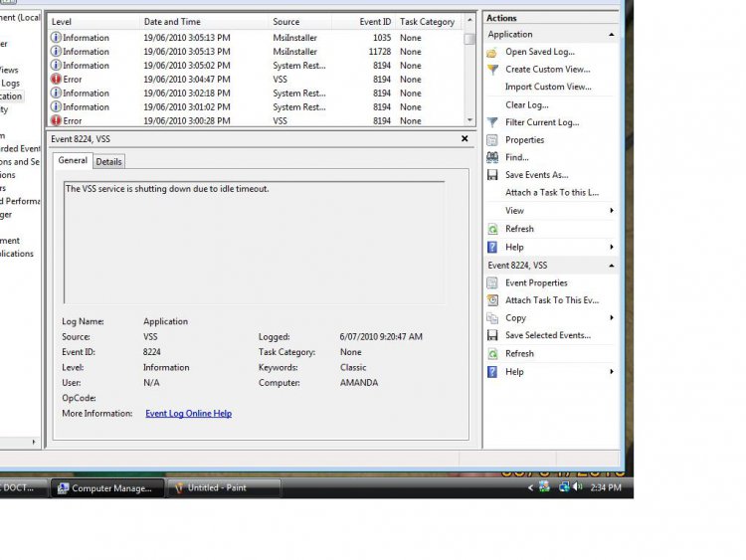Sort the event list by Task Category column
This screenshot has height=560, width=746.
pyautogui.click(x=428, y=22)
